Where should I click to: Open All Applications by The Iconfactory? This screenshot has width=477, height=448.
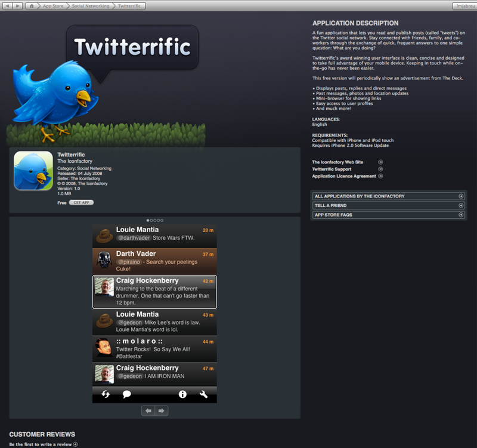pyautogui.click(x=389, y=196)
